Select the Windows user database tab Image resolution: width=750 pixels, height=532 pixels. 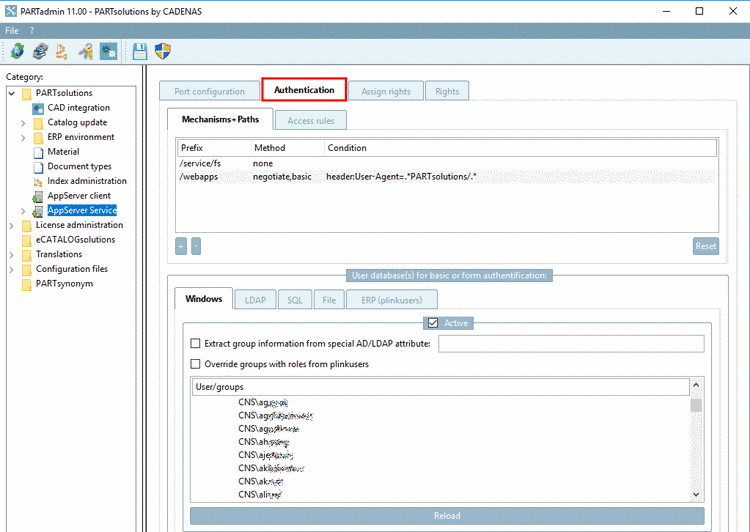204,299
